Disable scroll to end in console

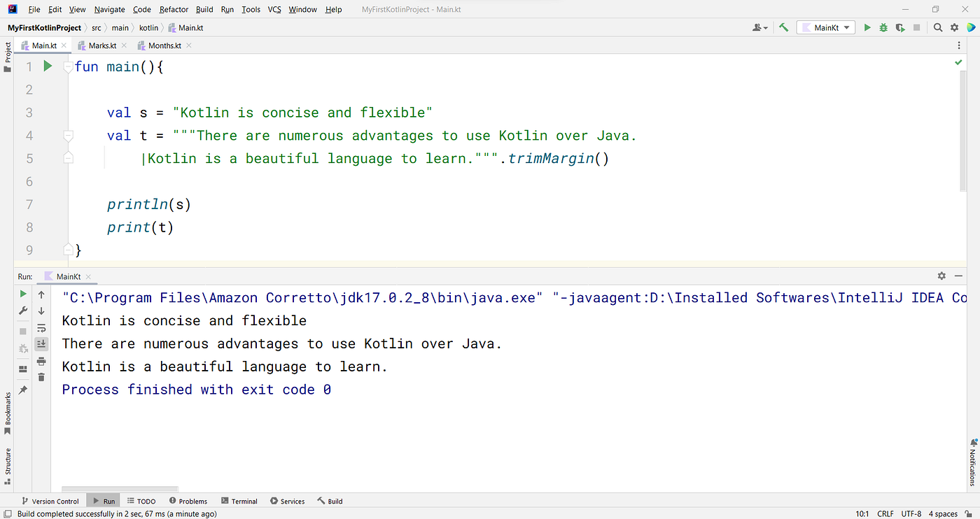(x=41, y=343)
